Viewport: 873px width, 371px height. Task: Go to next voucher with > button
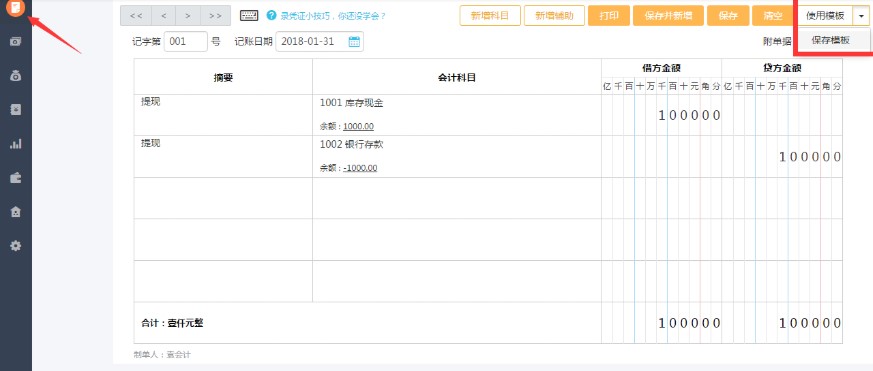pyautogui.click(x=188, y=16)
